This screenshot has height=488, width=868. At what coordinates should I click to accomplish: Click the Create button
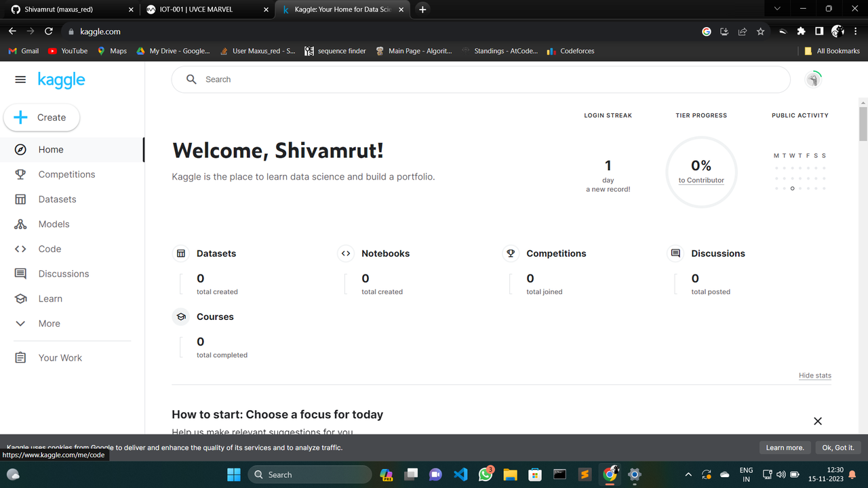(x=41, y=117)
